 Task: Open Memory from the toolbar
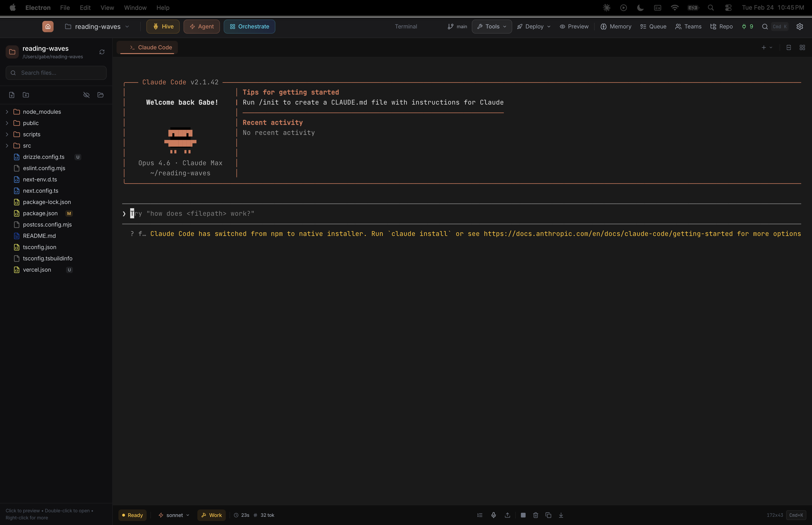tap(615, 26)
